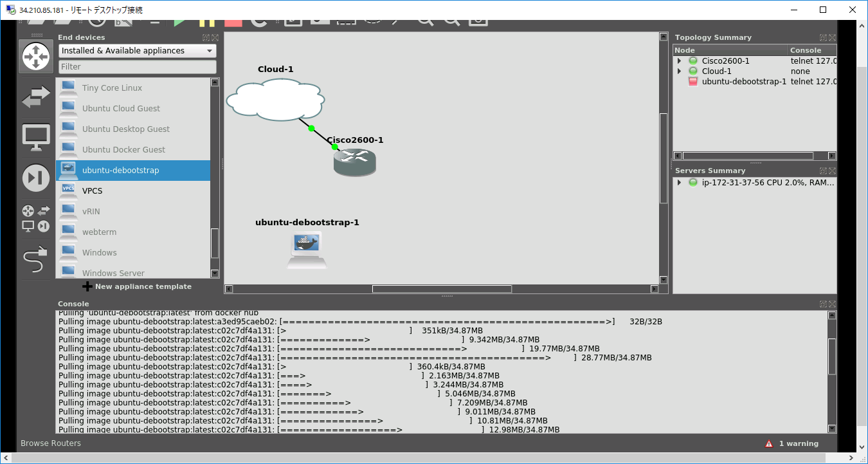Float the End devices panel
The image size is (868, 464).
[206, 38]
